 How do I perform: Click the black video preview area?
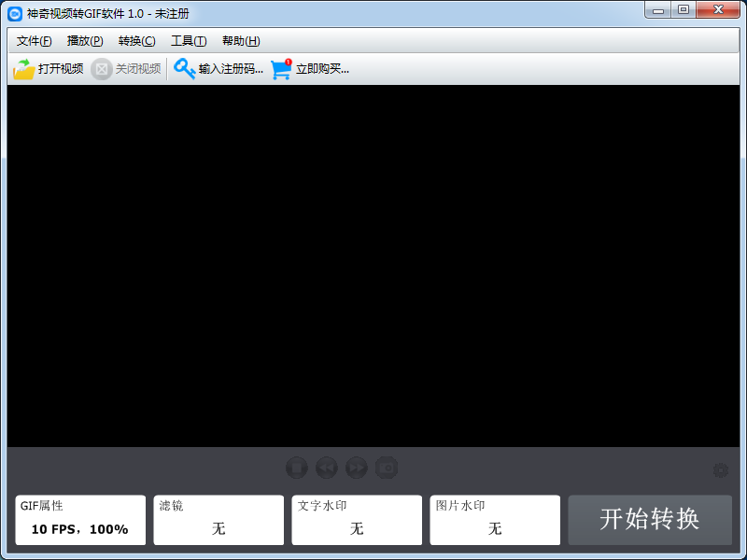tap(373, 271)
